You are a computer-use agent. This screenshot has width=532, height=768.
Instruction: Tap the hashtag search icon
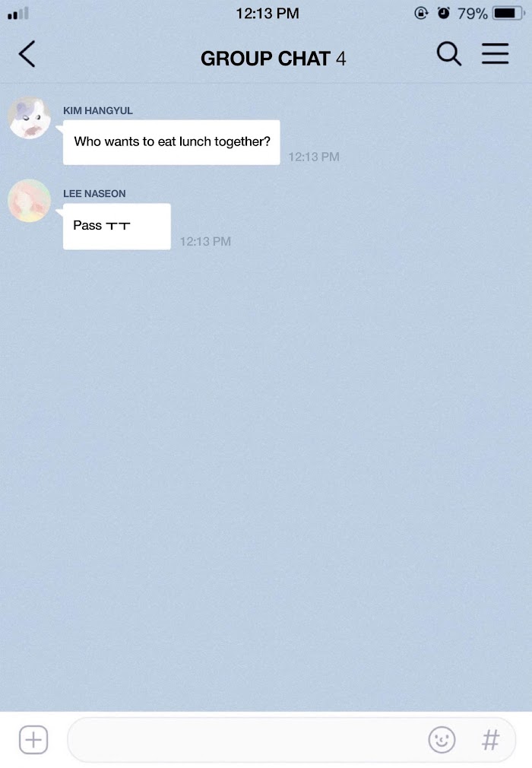point(491,740)
